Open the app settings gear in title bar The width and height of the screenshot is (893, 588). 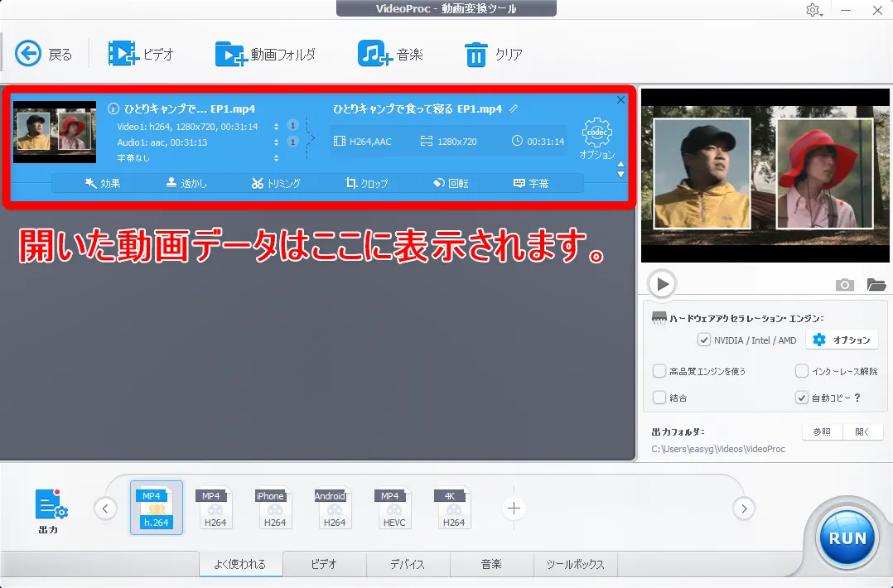[x=813, y=10]
